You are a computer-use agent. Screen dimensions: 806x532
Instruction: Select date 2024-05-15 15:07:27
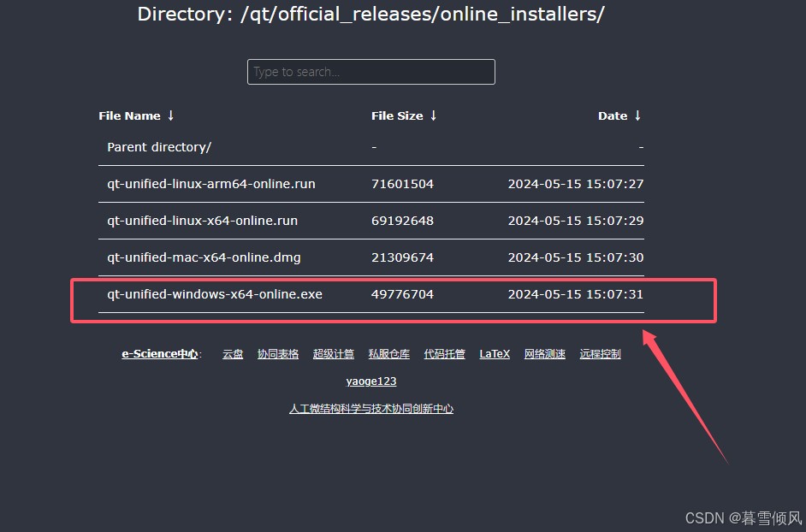click(576, 184)
